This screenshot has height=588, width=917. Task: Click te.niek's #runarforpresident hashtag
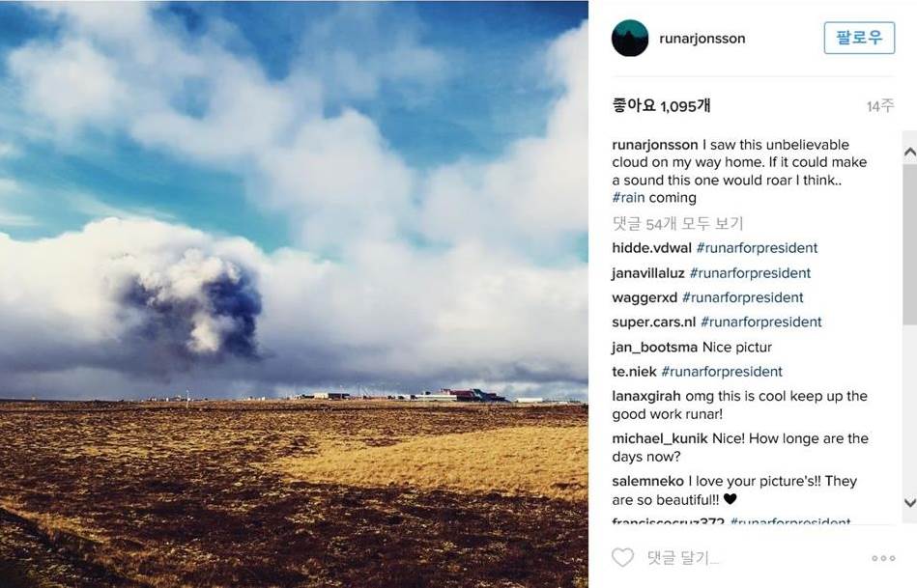coord(722,372)
